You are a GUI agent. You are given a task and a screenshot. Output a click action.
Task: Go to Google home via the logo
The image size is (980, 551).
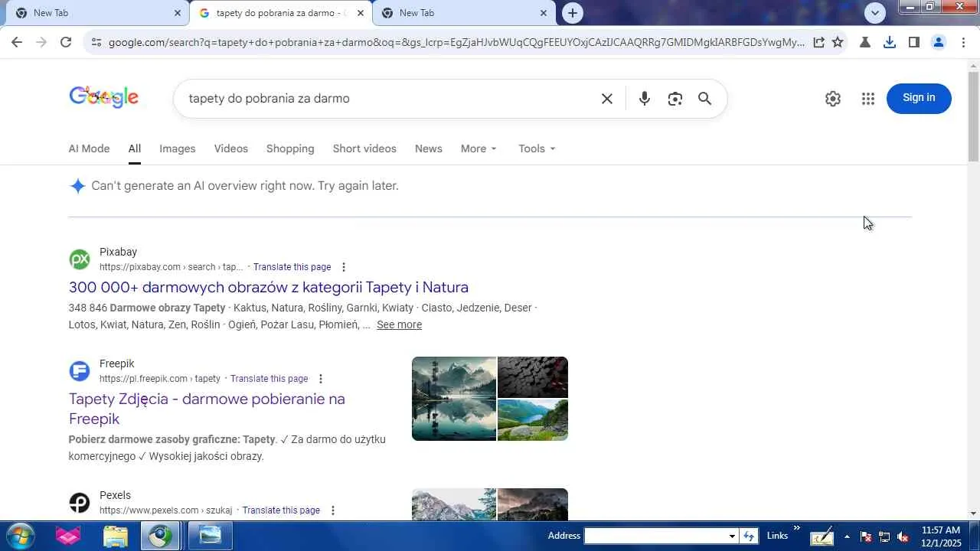coord(104,97)
